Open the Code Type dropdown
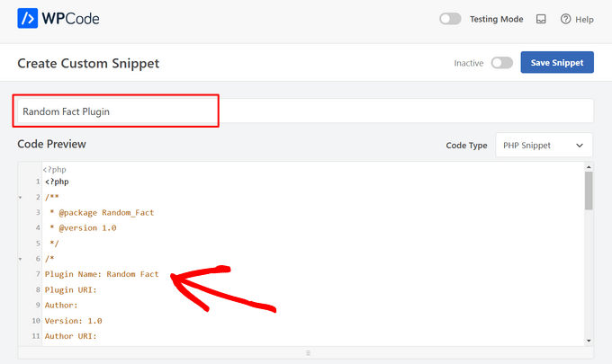The height and width of the screenshot is (364, 612). point(544,145)
